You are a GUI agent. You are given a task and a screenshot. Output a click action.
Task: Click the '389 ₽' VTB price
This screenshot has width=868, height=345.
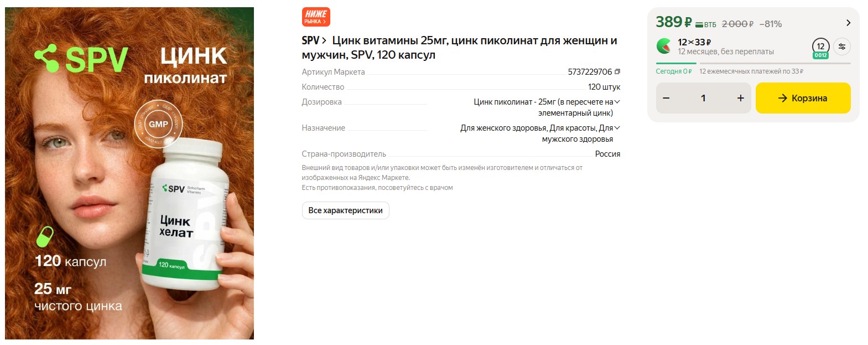pos(685,22)
